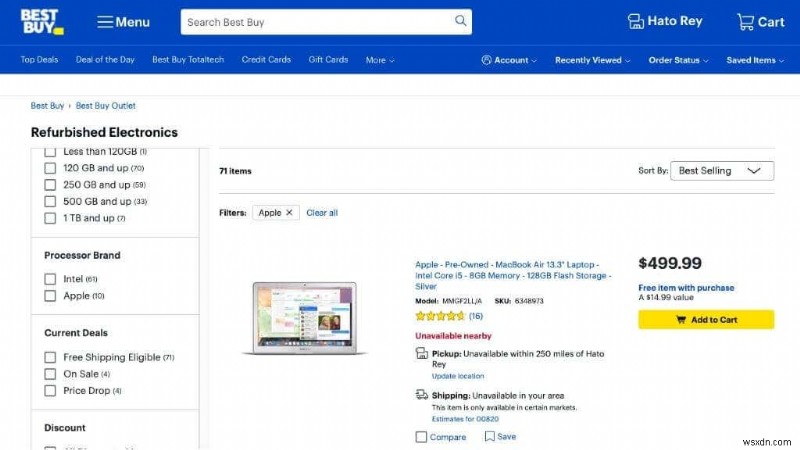
Task: Enable Free Shipping Eligible filter
Action: pos(50,357)
